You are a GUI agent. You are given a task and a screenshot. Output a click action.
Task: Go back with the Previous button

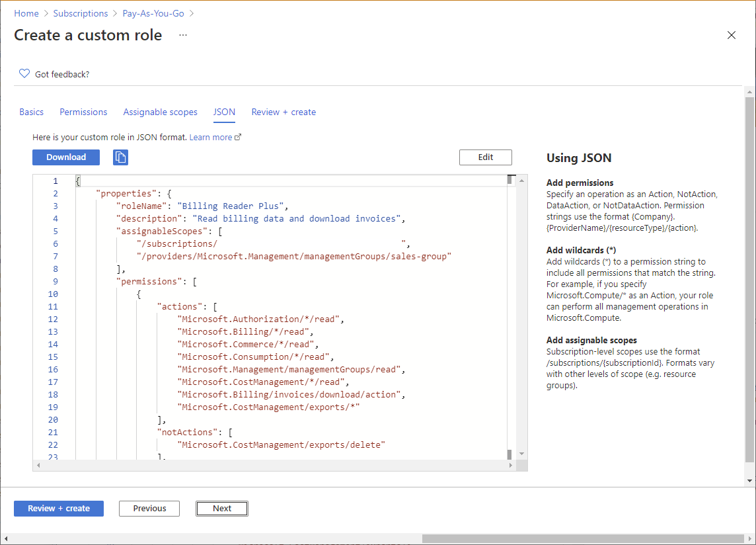(x=149, y=509)
